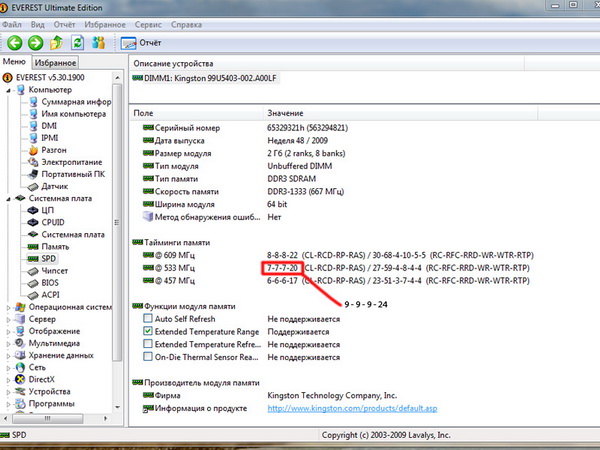Open the Системная плата child tree item
Image resolution: width=600 pixels, height=450 pixels.
point(73,235)
